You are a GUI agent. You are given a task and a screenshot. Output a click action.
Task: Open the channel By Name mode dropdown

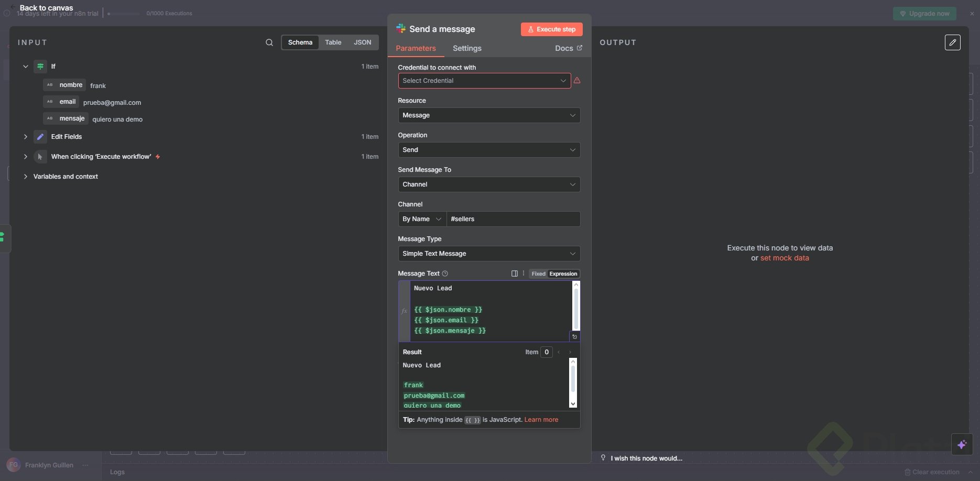(422, 219)
